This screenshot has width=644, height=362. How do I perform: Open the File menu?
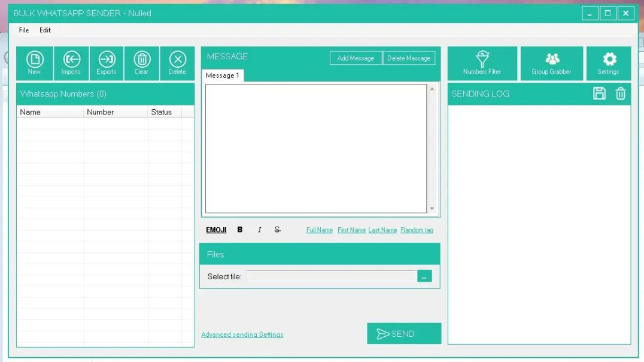(x=23, y=30)
